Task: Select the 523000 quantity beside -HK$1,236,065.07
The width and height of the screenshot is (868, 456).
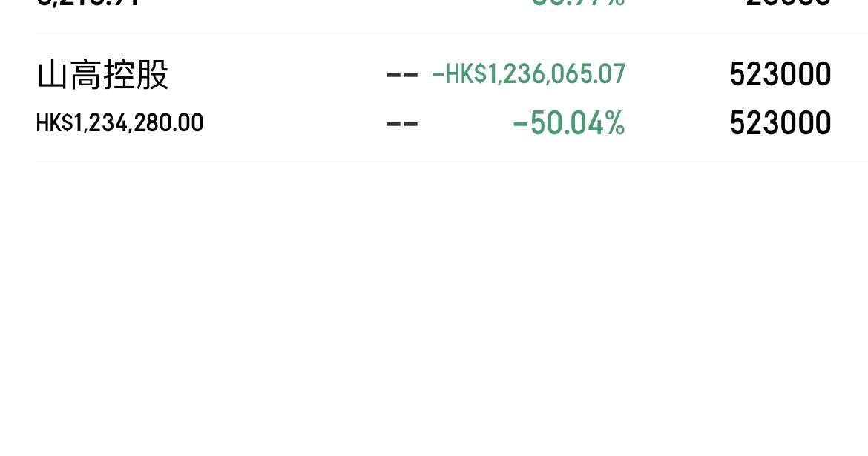Action: click(780, 74)
